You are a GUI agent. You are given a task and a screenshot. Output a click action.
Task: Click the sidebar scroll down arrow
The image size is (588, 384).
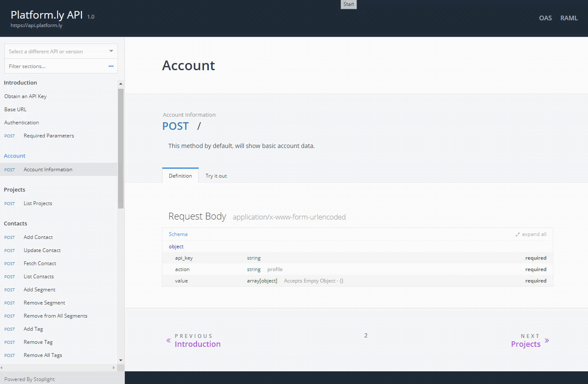(121, 360)
